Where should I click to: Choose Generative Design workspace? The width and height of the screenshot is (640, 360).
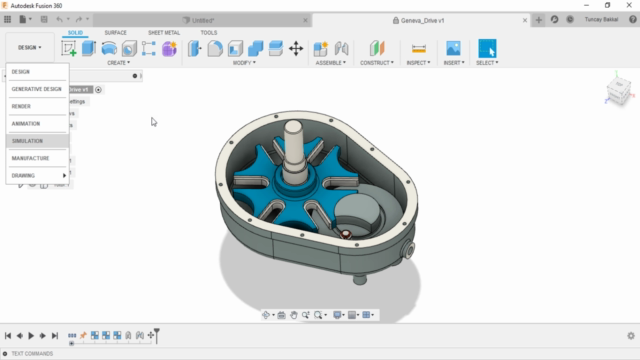[37, 89]
